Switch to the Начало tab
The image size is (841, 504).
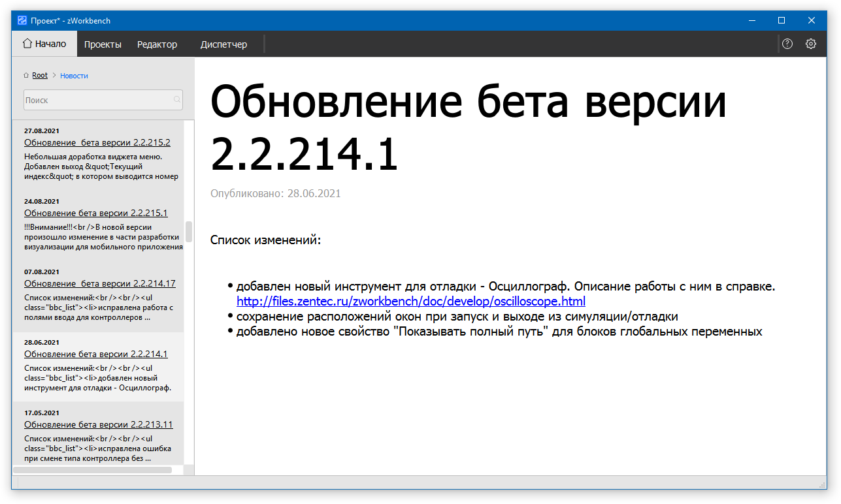tap(44, 44)
